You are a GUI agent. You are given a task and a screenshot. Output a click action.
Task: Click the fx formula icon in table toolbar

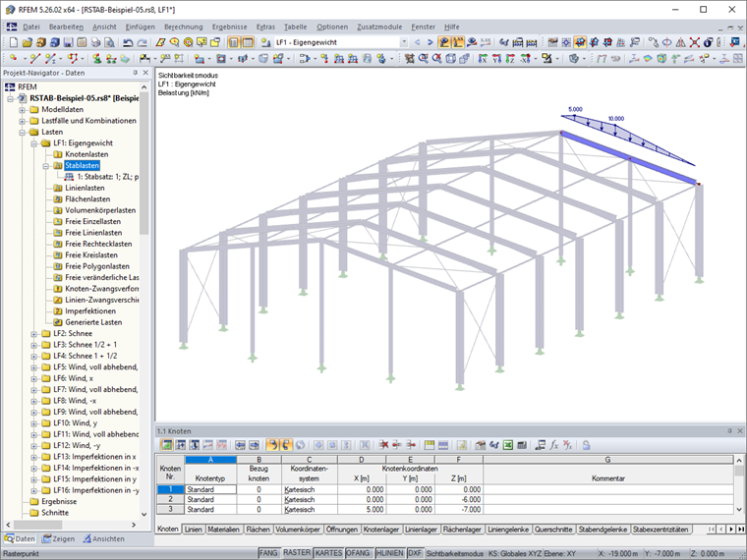coord(553,445)
